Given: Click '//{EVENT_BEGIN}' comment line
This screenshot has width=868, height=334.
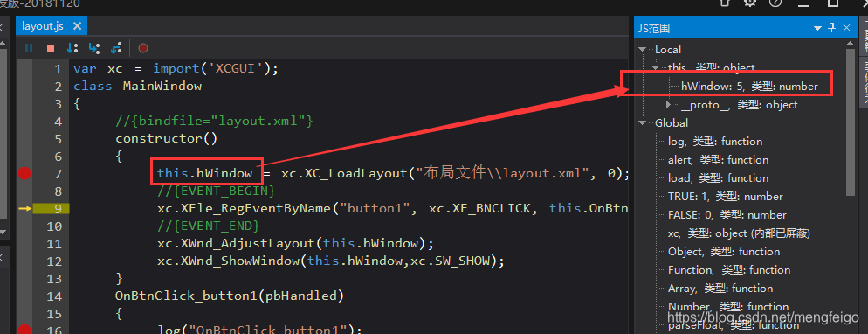Looking at the screenshot, I should click(216, 191).
